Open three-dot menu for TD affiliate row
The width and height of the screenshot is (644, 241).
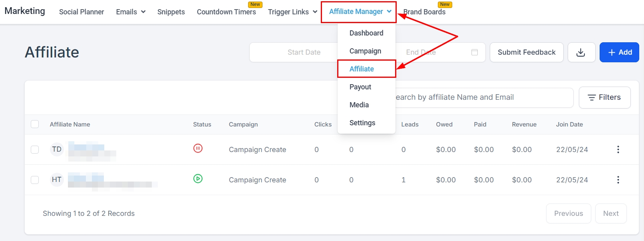tap(618, 149)
